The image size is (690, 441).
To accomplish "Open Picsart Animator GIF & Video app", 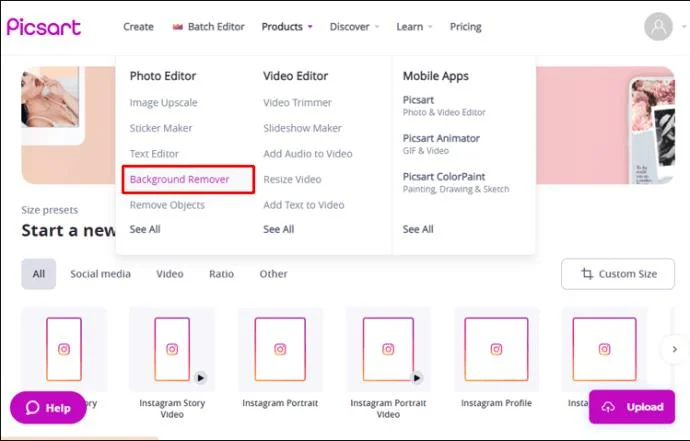I will (441, 144).
